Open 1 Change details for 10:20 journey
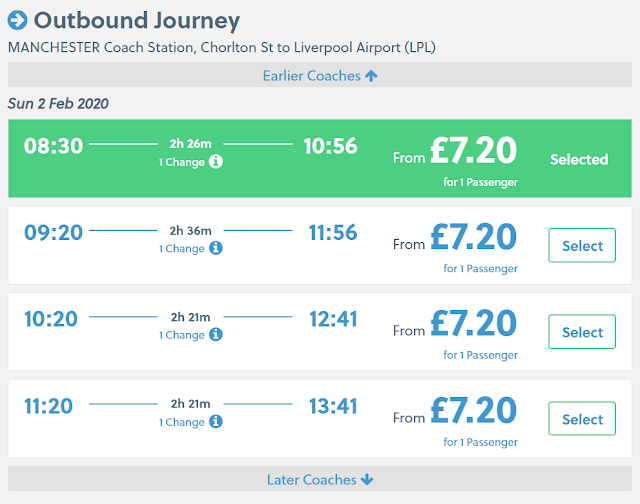 click(x=184, y=335)
